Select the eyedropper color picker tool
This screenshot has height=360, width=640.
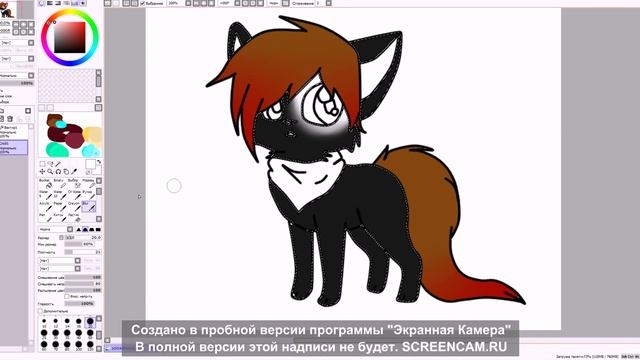coord(74,172)
